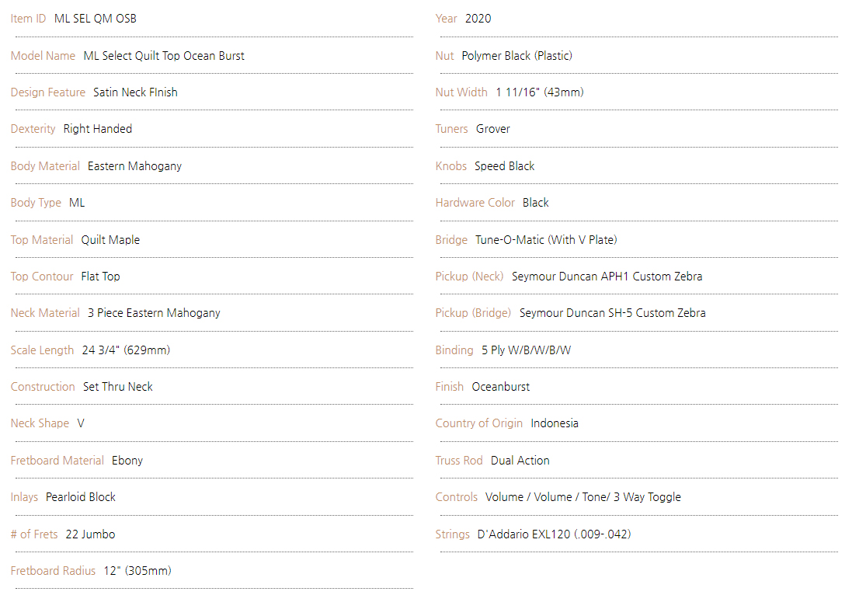859x616 pixels.
Task: Click the Country of Origin label
Action: click(478, 423)
